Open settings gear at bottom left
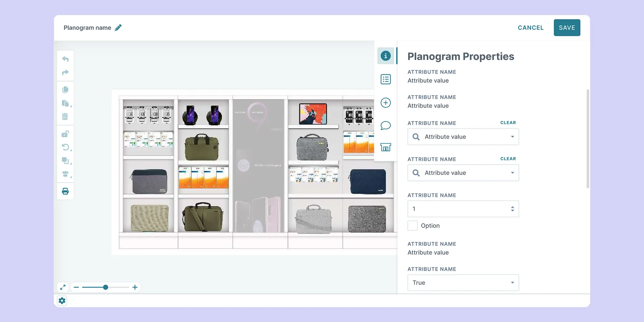The width and height of the screenshot is (644, 322). [62, 301]
